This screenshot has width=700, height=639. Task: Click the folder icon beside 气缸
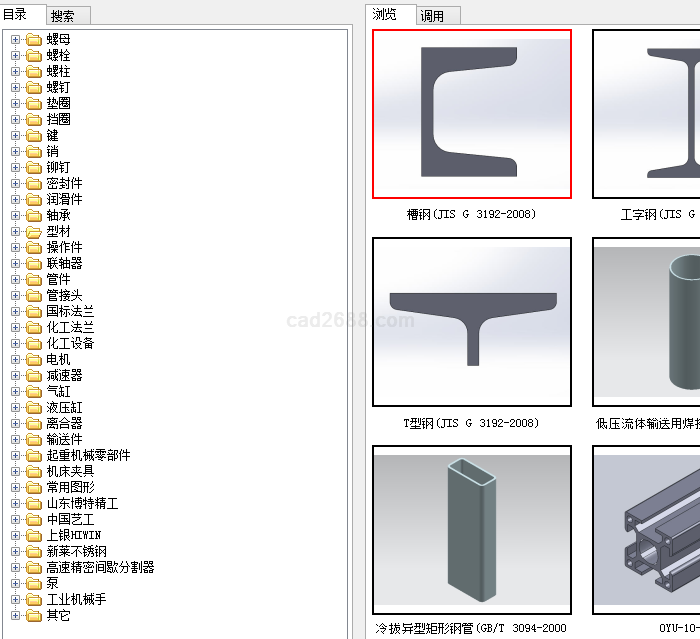tap(33, 391)
